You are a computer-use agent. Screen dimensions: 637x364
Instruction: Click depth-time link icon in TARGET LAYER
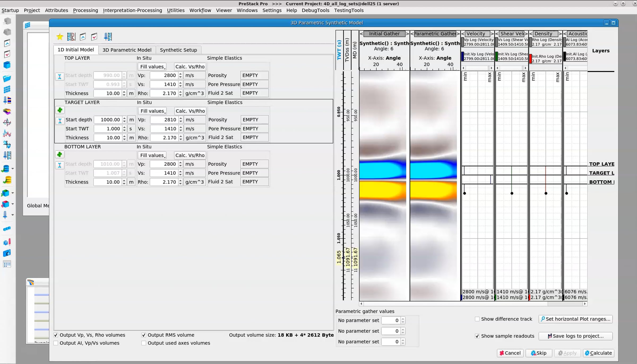[x=60, y=121]
